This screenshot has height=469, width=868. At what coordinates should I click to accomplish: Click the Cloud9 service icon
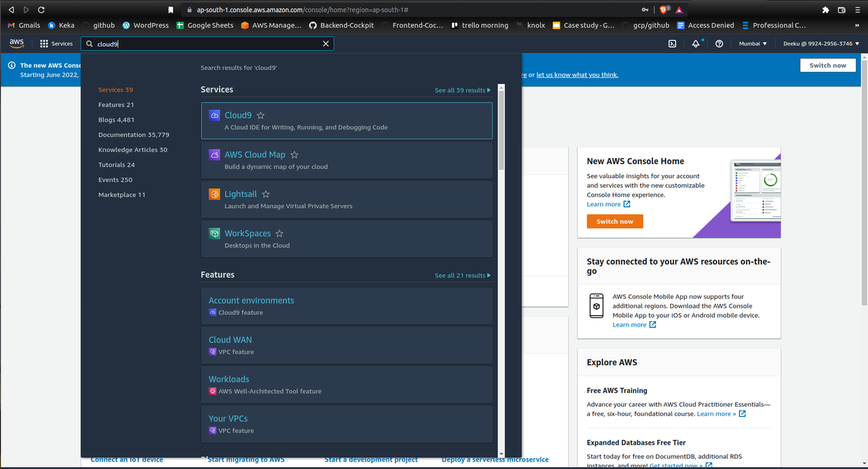pos(214,115)
